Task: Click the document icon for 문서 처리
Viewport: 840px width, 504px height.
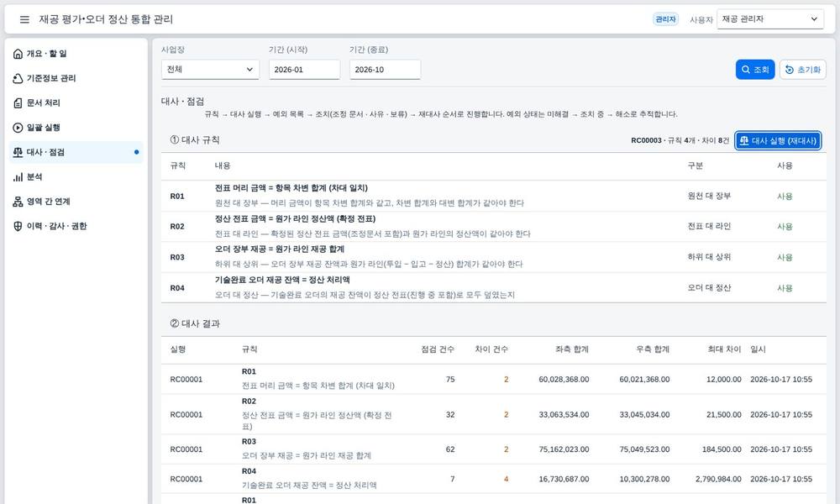Action: pos(18,102)
